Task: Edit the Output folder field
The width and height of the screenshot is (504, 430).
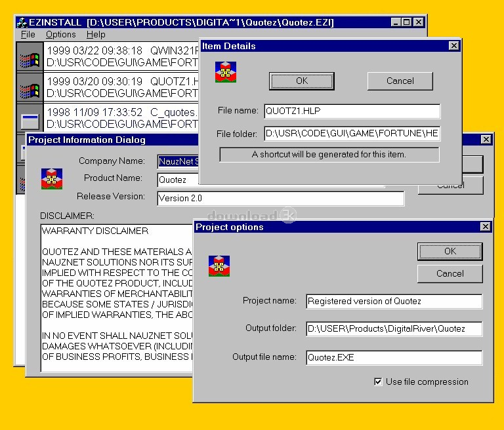Action: pos(394,329)
